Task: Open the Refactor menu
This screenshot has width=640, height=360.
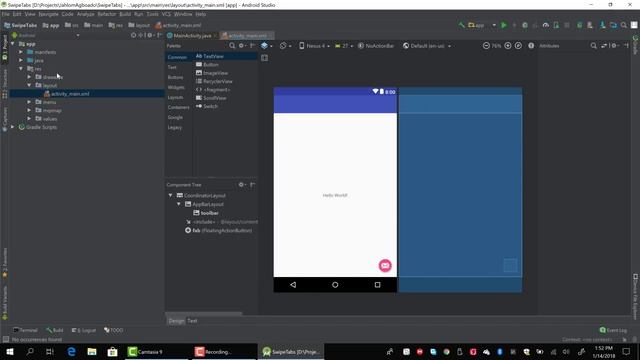Action: [107, 14]
